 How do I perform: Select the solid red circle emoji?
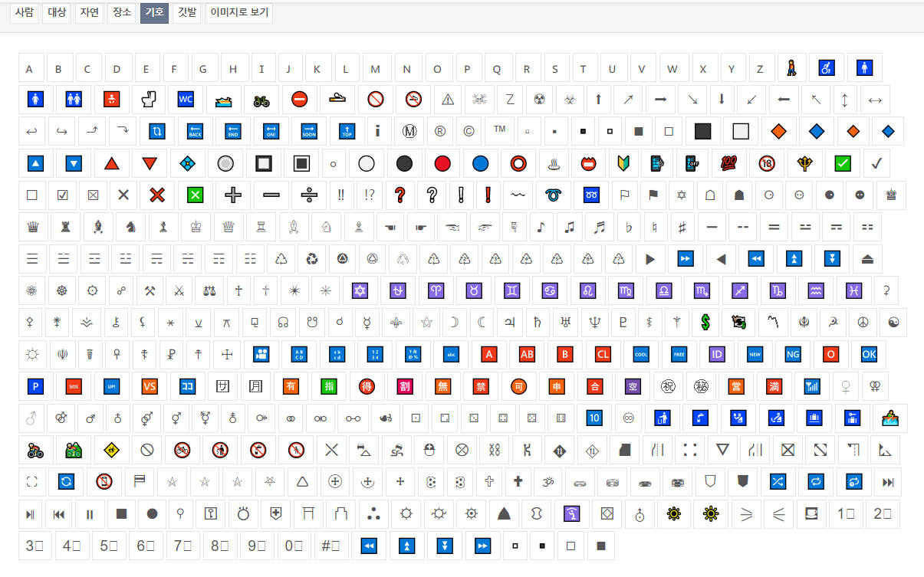pos(442,163)
